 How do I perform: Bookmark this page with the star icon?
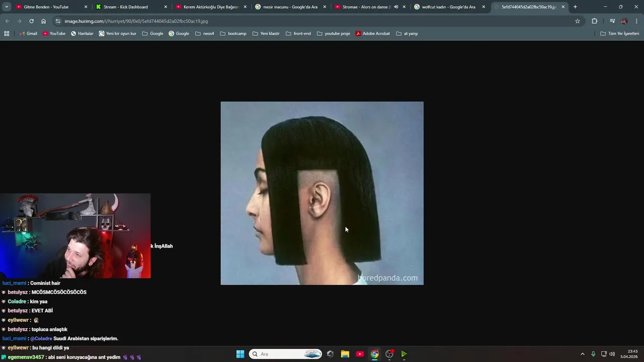click(x=578, y=21)
